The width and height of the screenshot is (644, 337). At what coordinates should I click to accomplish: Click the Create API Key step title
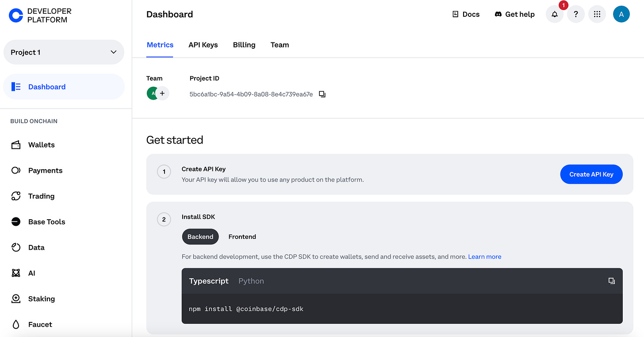pos(204,169)
